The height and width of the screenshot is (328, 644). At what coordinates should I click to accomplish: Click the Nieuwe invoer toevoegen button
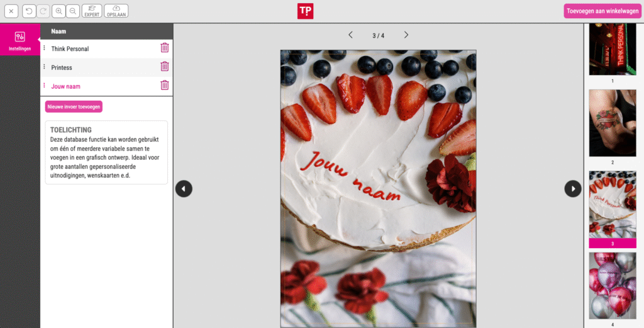point(74,107)
